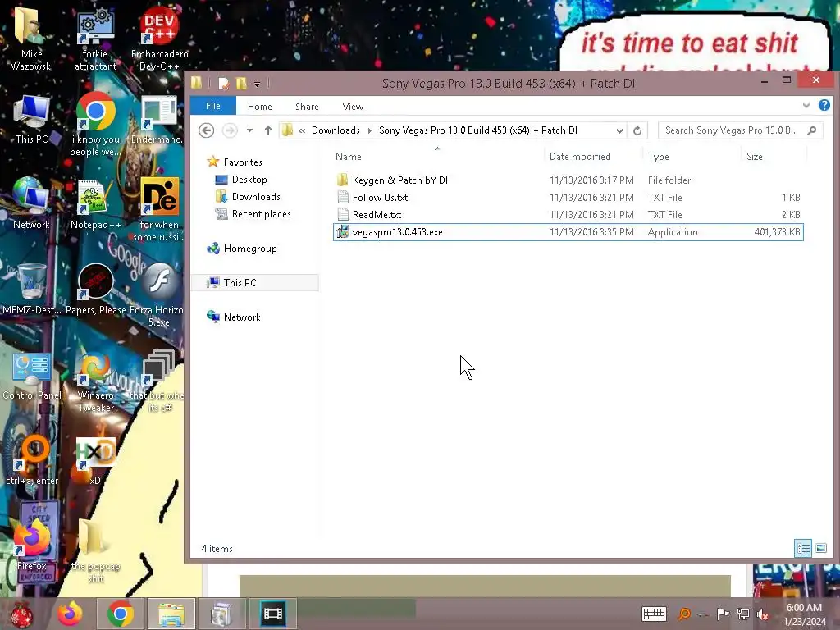Sort files by Name column

coord(437,157)
